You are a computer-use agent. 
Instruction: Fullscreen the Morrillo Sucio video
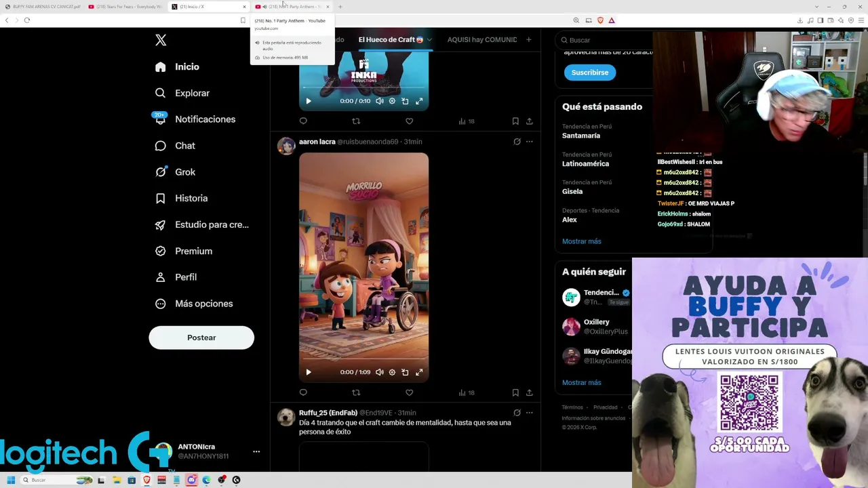pyautogui.click(x=419, y=372)
